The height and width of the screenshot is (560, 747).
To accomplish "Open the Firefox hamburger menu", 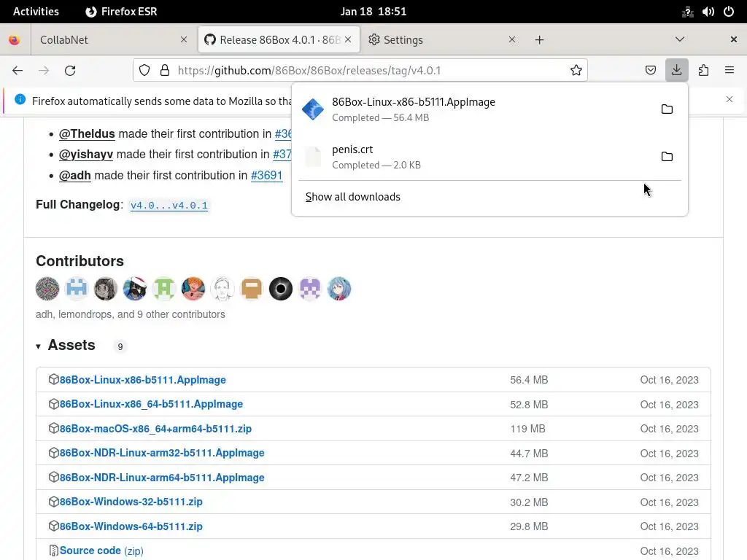I will (x=729, y=71).
